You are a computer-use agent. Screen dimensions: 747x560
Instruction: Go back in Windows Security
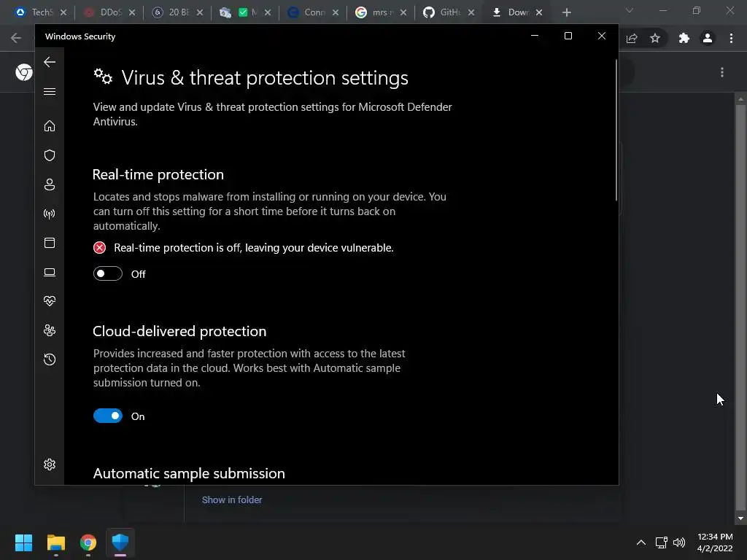(x=50, y=62)
